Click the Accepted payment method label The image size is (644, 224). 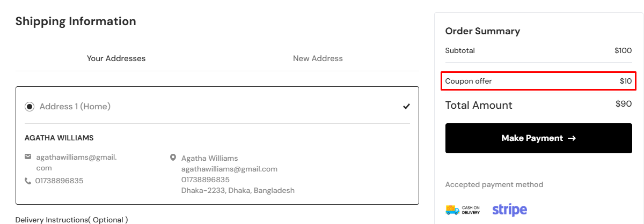494,185
